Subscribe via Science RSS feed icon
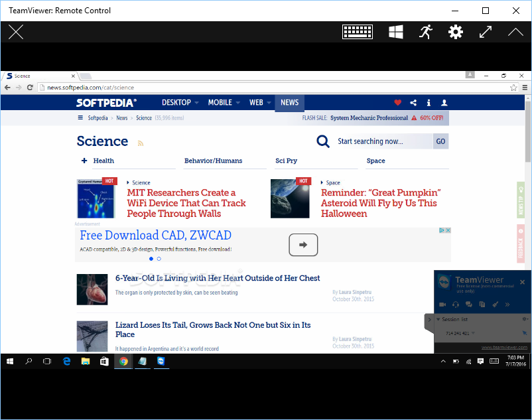The height and width of the screenshot is (420, 532). click(141, 143)
